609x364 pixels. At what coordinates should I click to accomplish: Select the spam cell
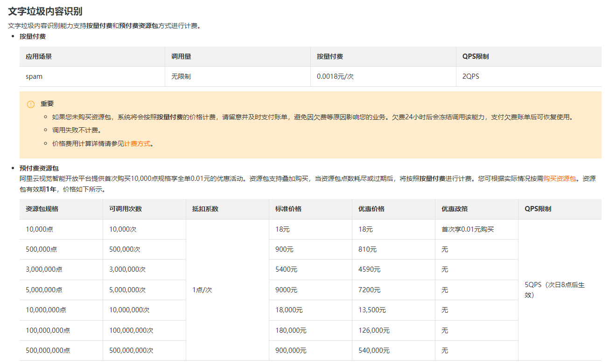92,76
